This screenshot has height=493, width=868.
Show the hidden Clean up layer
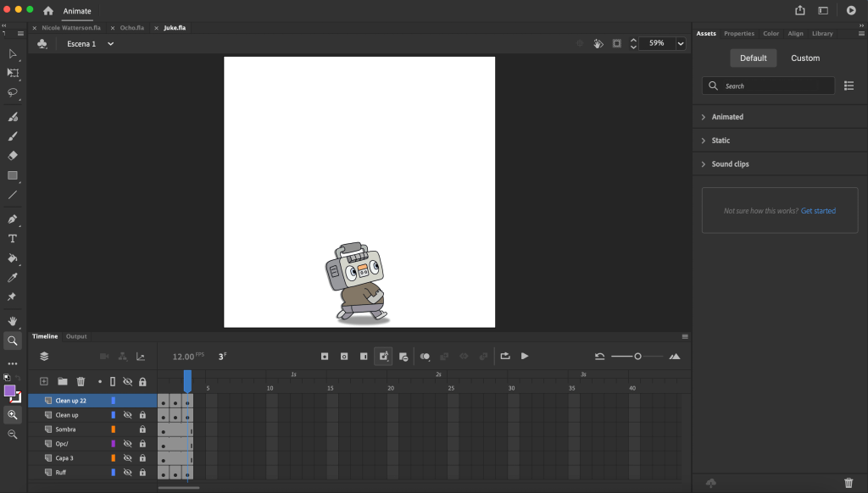(x=127, y=415)
